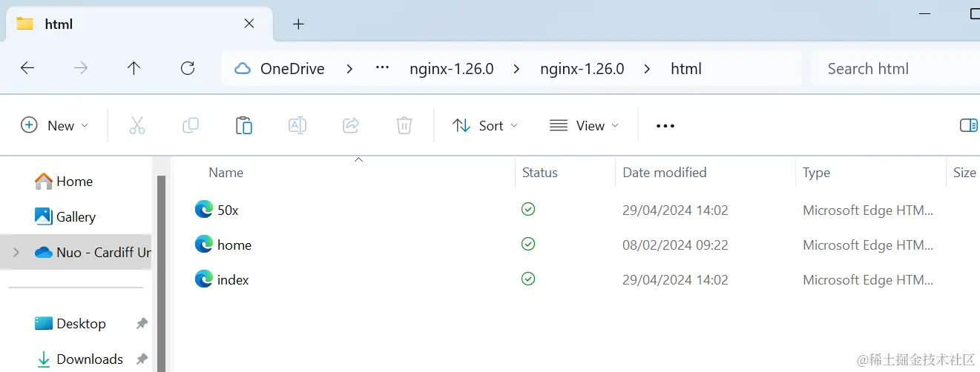This screenshot has width=980, height=372.
Task: Select the 50x file name
Action: pyautogui.click(x=228, y=210)
